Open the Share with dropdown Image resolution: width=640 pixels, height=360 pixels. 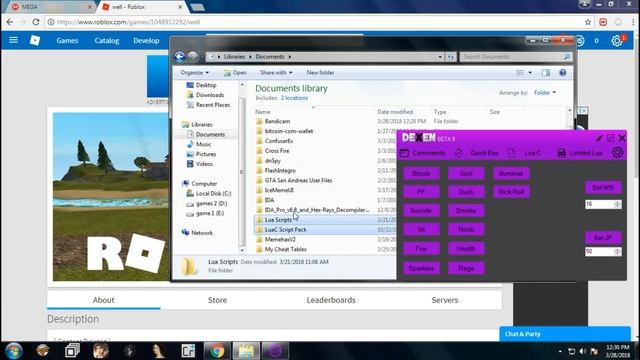pos(276,73)
